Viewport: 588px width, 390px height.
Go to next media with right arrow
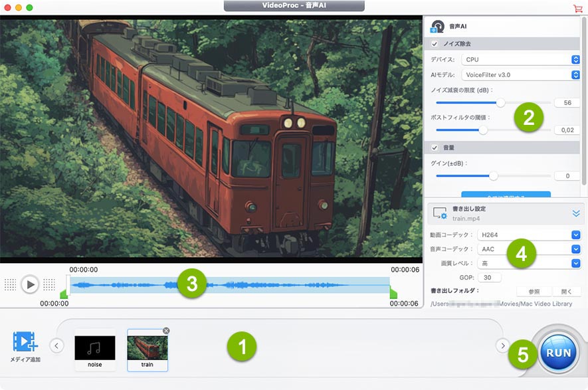click(502, 345)
